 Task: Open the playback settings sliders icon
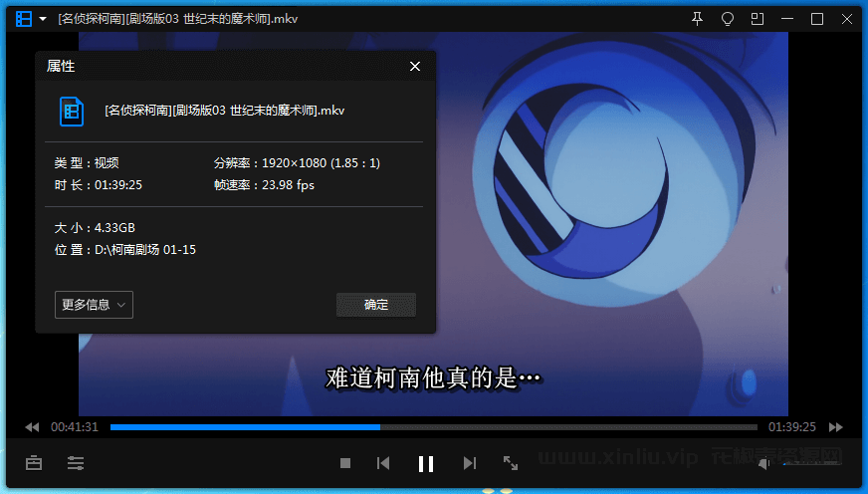click(x=76, y=463)
